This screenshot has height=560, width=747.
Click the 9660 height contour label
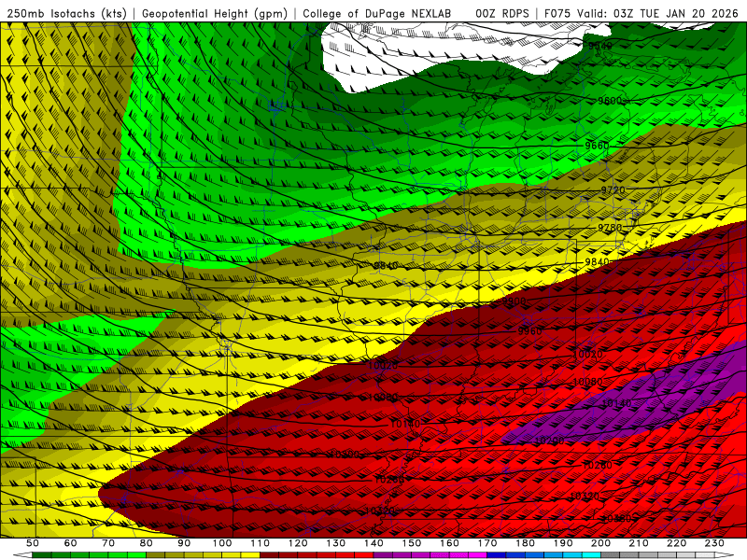coord(597,146)
